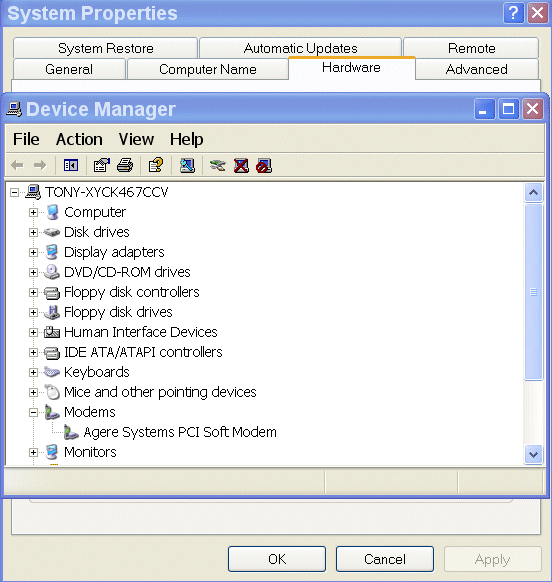552x582 pixels.
Task: Click the Disable device toolbar icon
Action: 264,166
